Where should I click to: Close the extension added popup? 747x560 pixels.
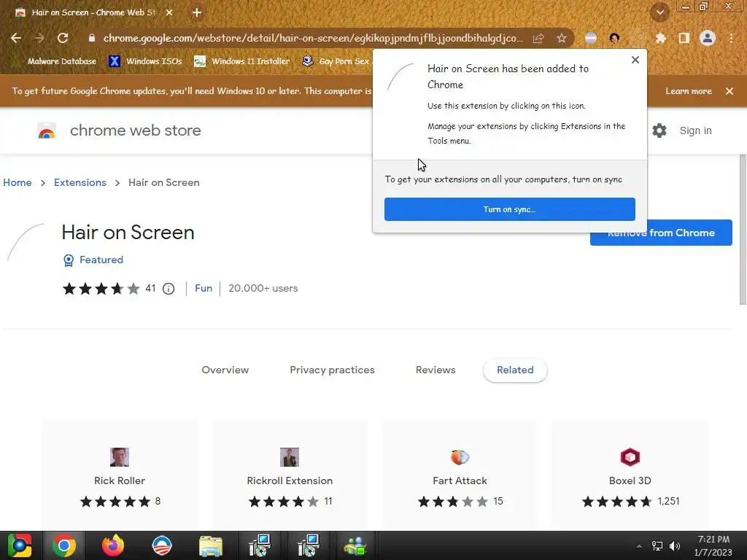coord(635,60)
